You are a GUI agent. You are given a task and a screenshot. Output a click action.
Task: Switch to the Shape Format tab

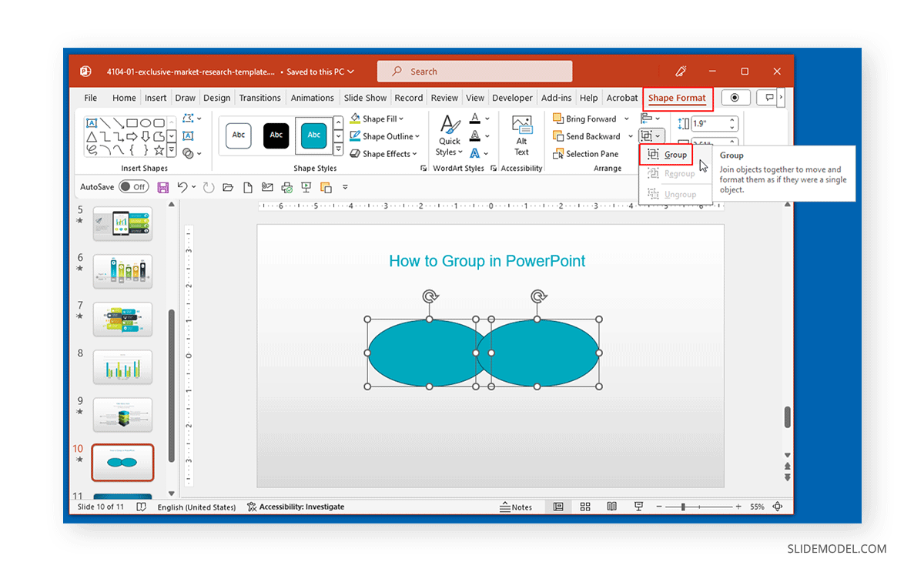coord(677,98)
